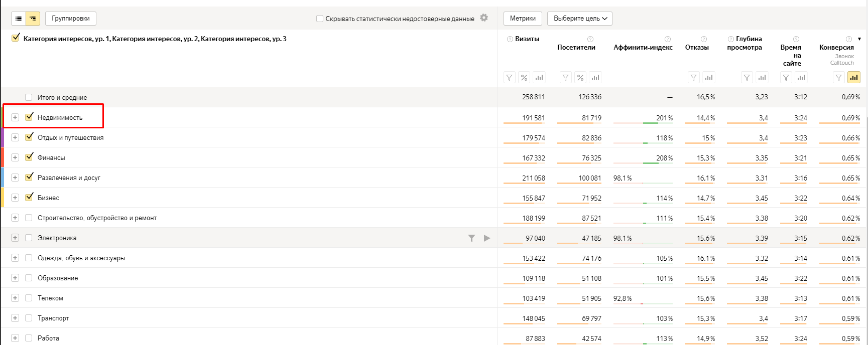The height and width of the screenshot is (345, 868).
Task: Open the Метрики button
Action: [x=523, y=19]
